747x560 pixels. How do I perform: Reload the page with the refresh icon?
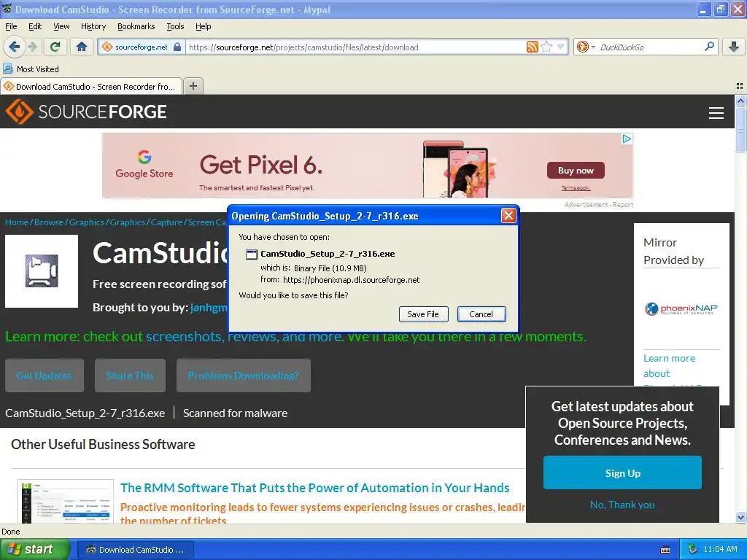pos(55,47)
